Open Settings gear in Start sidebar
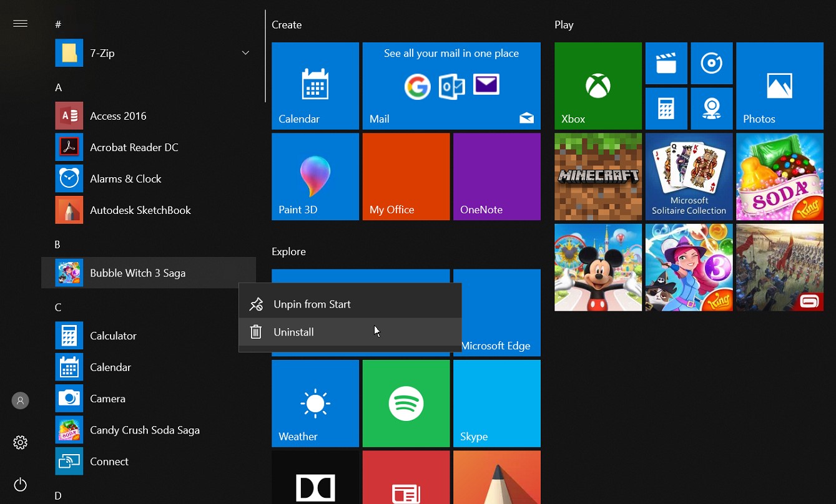This screenshot has width=836, height=504. 20,442
